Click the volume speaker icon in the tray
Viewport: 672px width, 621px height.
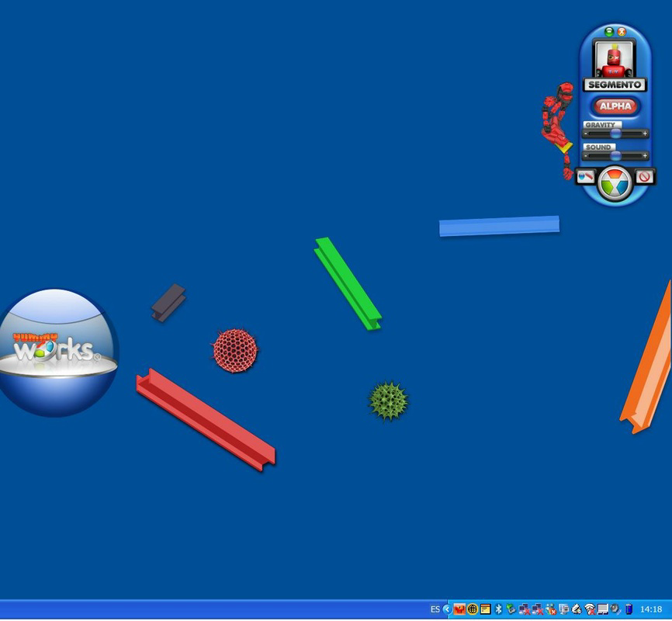[615, 609]
